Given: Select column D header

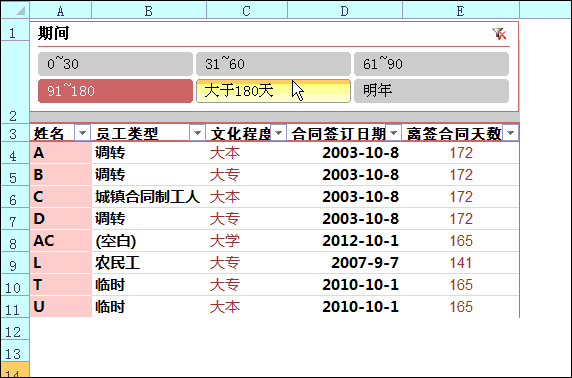Looking at the screenshot, I should click(345, 11).
